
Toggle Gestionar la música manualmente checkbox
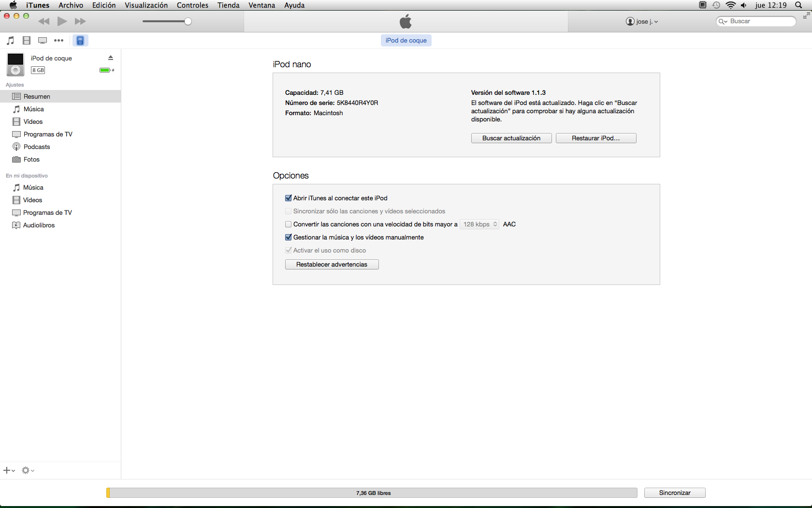coord(289,237)
